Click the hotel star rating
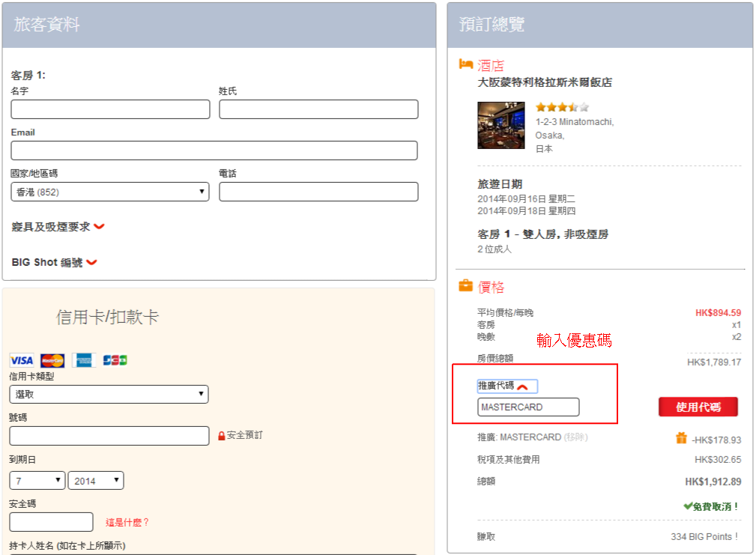 [x=562, y=107]
